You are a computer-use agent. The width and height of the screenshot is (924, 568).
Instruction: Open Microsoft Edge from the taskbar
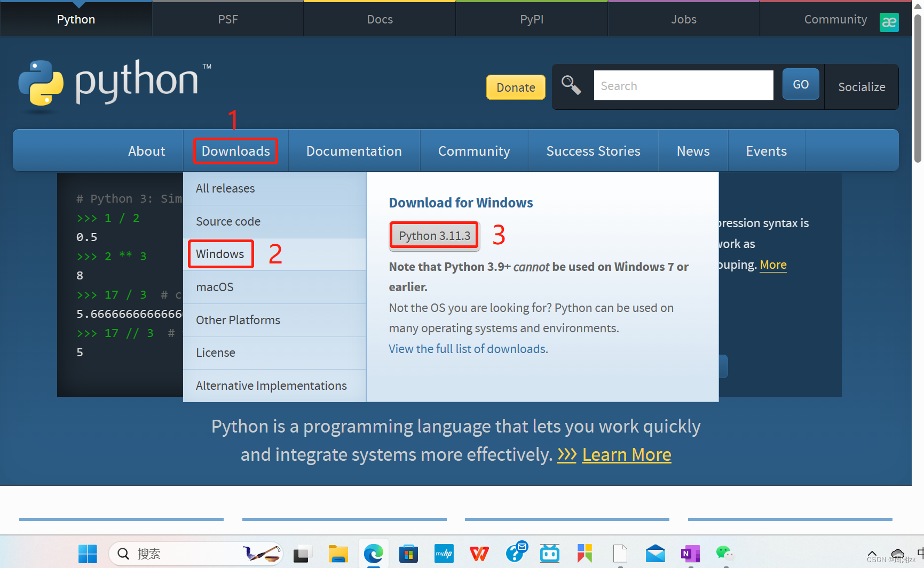point(373,554)
